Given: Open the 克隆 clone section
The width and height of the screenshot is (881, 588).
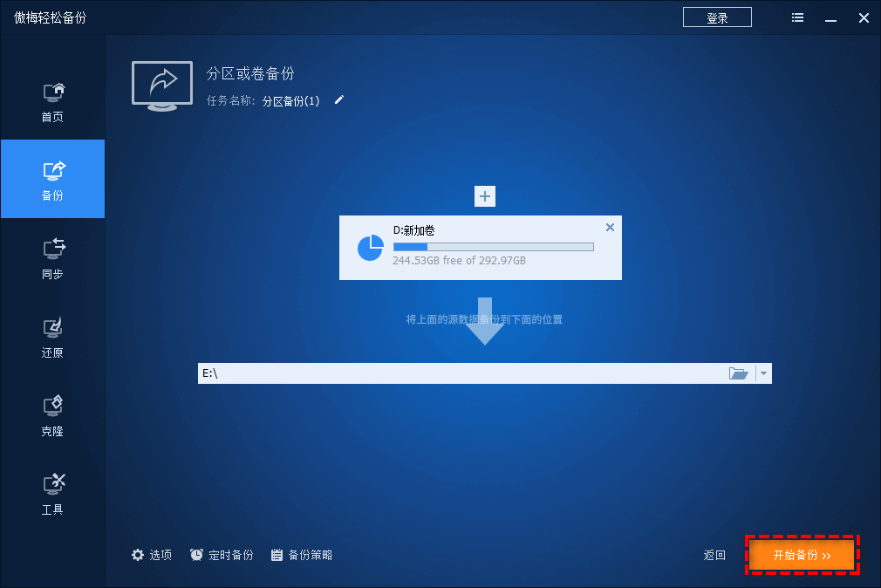Looking at the screenshot, I should [x=53, y=415].
